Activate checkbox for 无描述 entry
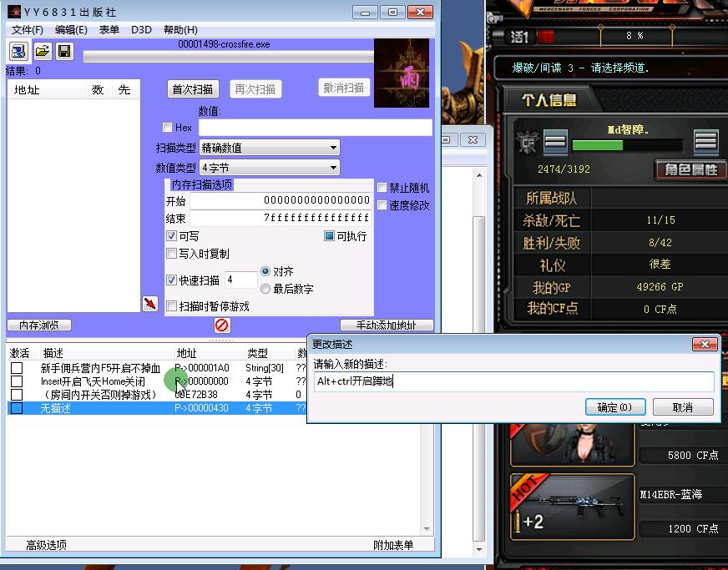The height and width of the screenshot is (570, 728). pyautogui.click(x=17, y=408)
